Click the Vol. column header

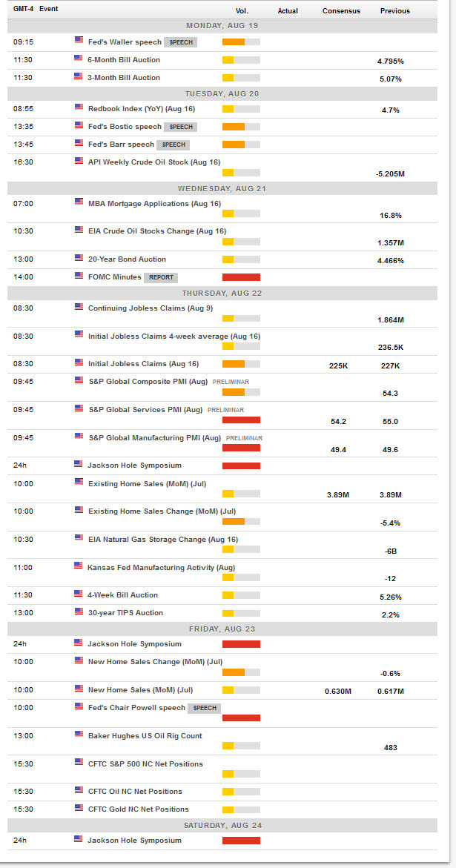click(x=242, y=10)
